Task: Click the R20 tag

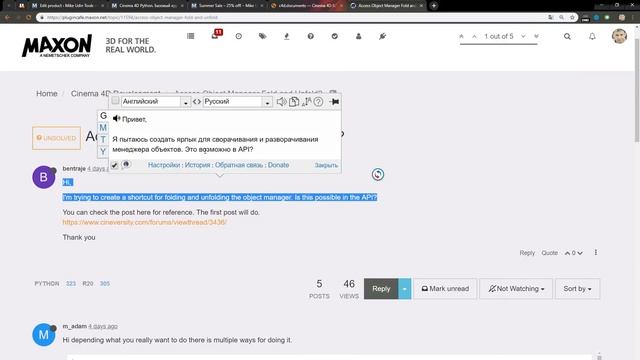Action: [x=88, y=283]
